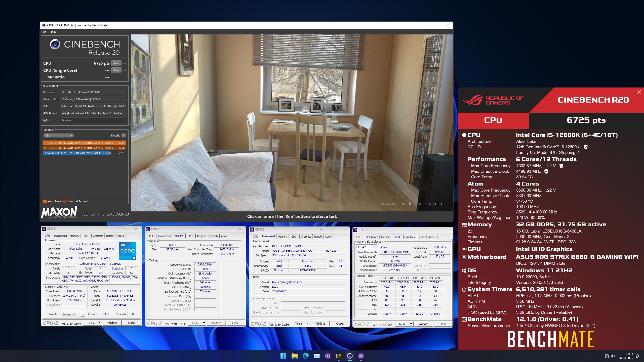644x362 pixels.
Task: Open Tools dropdown arrow in CPU tab window
Action: tap(100, 323)
